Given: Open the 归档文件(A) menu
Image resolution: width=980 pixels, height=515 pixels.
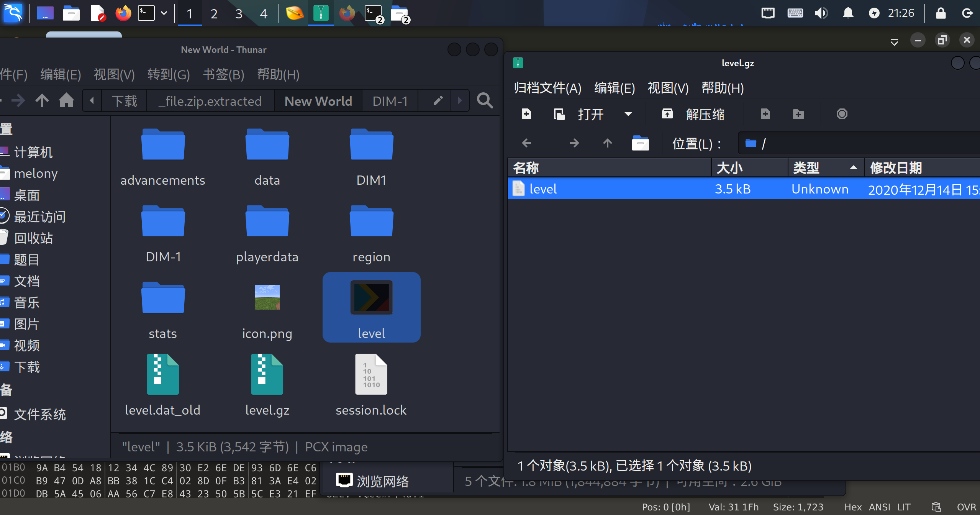Looking at the screenshot, I should (547, 88).
